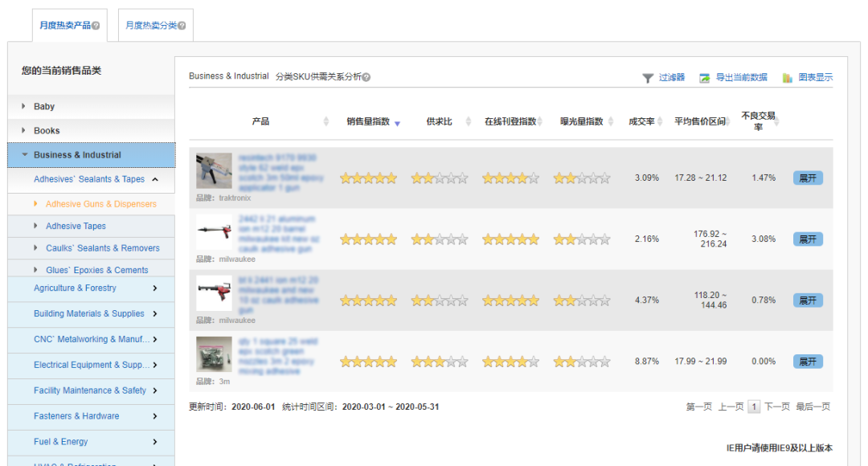Click price range 17.99 ~ 21.99
Viewport: 868px width, 466px height.
700,362
